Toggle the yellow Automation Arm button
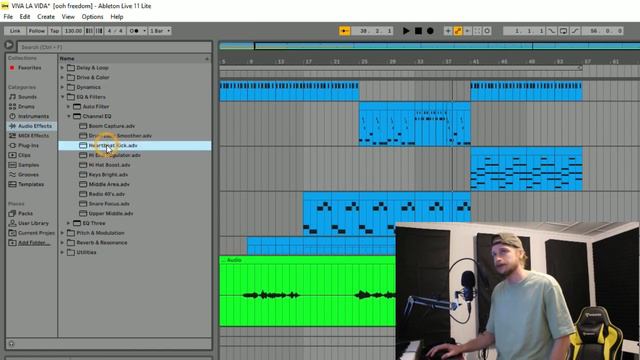Viewport: 640px width, 360px height. [x=458, y=31]
